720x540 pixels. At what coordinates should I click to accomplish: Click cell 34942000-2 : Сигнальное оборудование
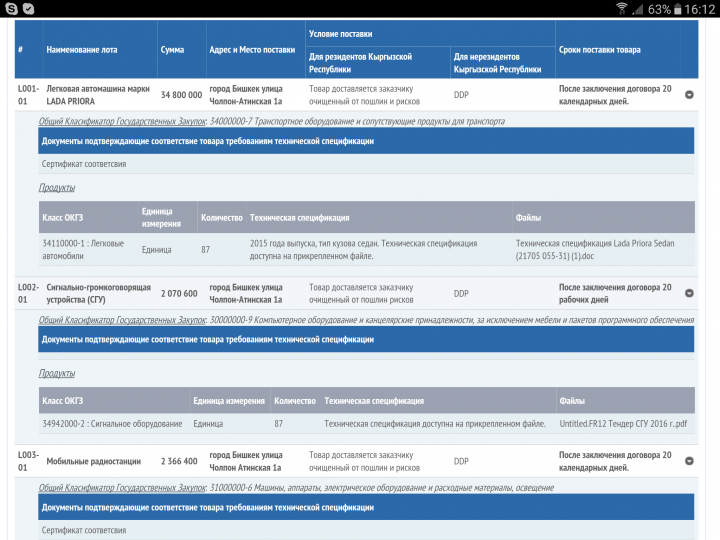pyautogui.click(x=112, y=423)
